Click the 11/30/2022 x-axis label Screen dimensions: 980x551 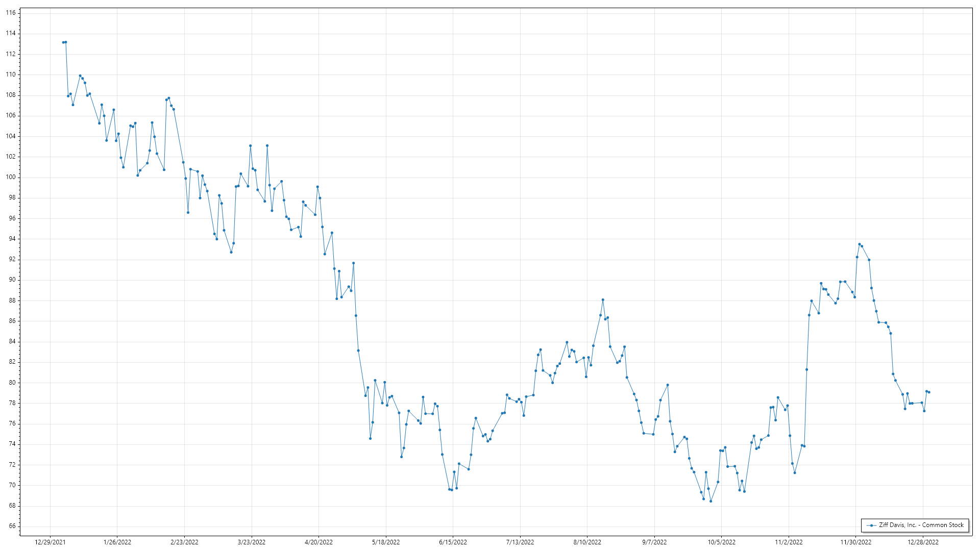(856, 542)
